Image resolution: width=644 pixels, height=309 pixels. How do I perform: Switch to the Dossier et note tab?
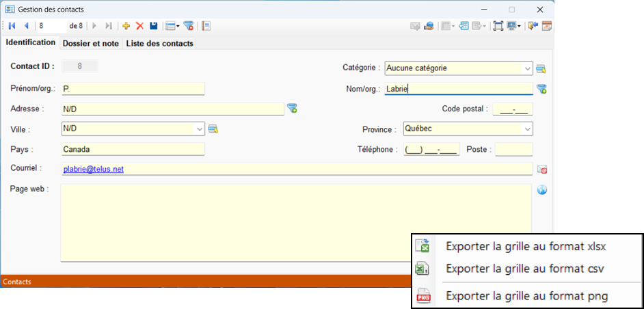point(91,43)
